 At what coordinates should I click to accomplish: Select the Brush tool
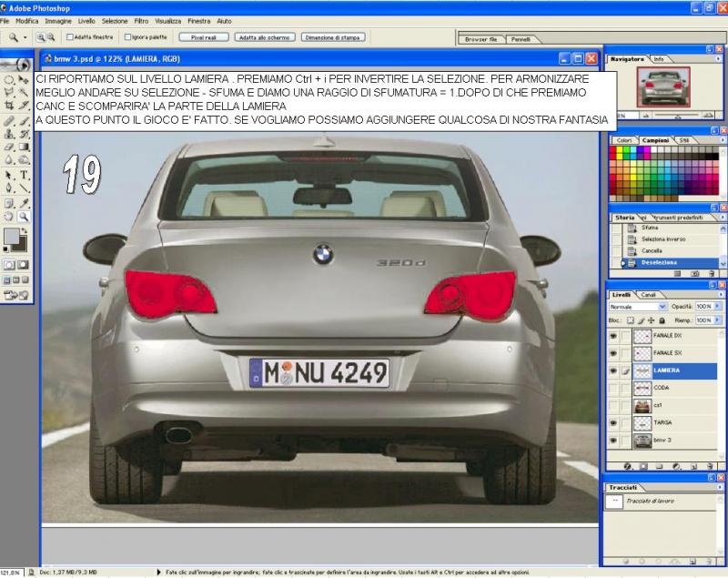click(24, 121)
